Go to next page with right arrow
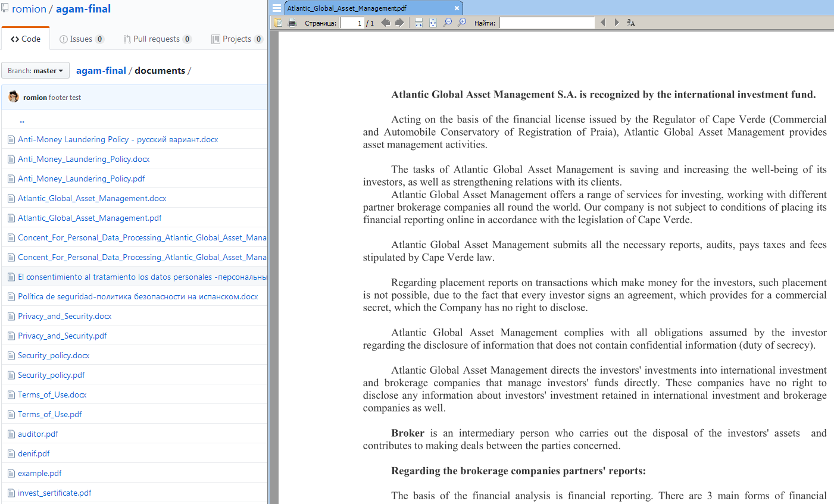 tap(400, 23)
